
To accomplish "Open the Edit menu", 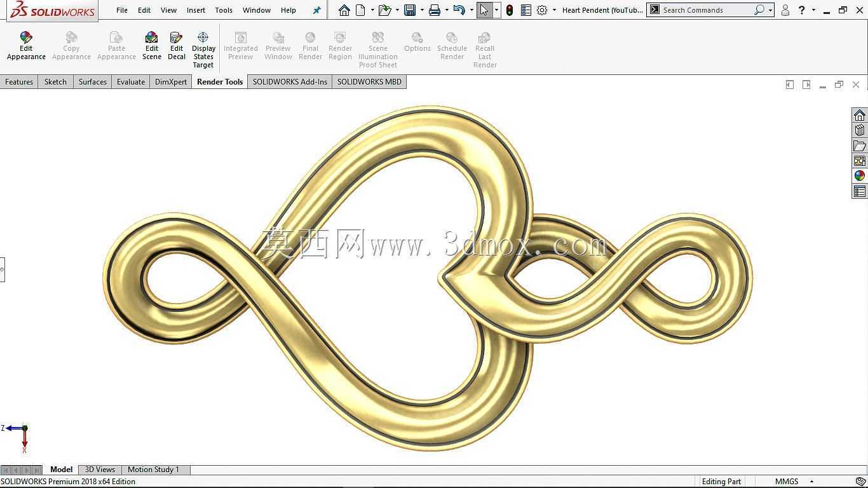I will pyautogui.click(x=144, y=10).
